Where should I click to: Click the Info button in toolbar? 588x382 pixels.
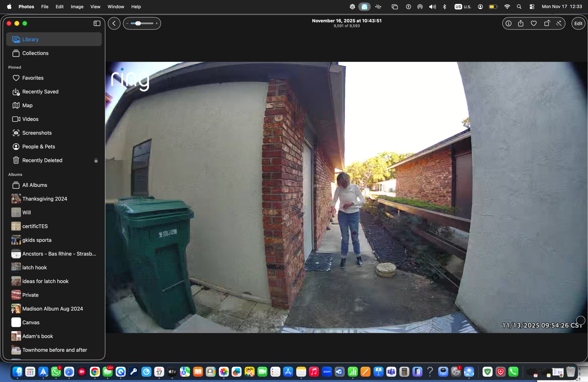click(x=508, y=23)
